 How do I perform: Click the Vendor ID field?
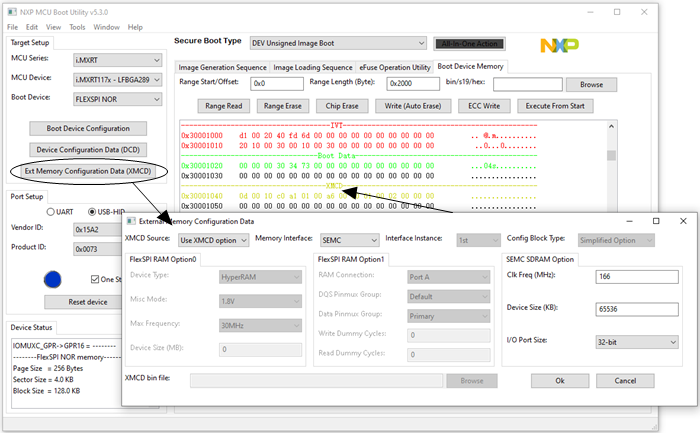coord(98,229)
